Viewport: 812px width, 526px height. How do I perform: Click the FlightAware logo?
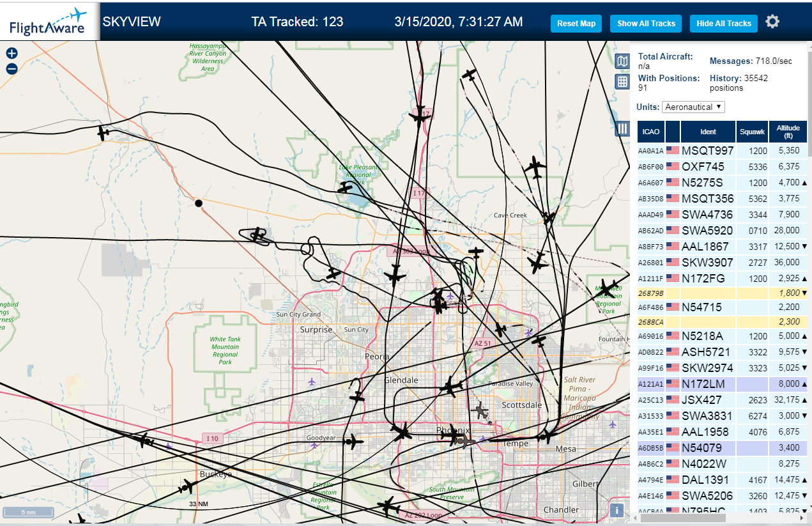[x=49, y=21]
